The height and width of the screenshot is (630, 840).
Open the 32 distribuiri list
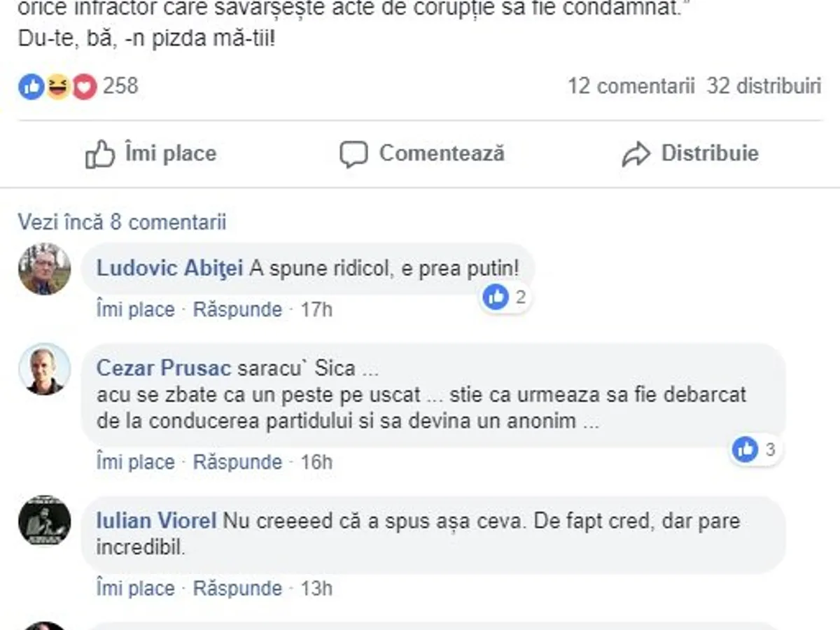764,86
